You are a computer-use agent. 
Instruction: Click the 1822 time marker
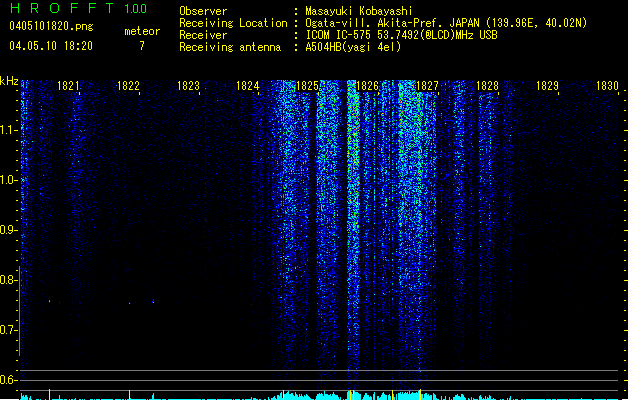point(128,86)
